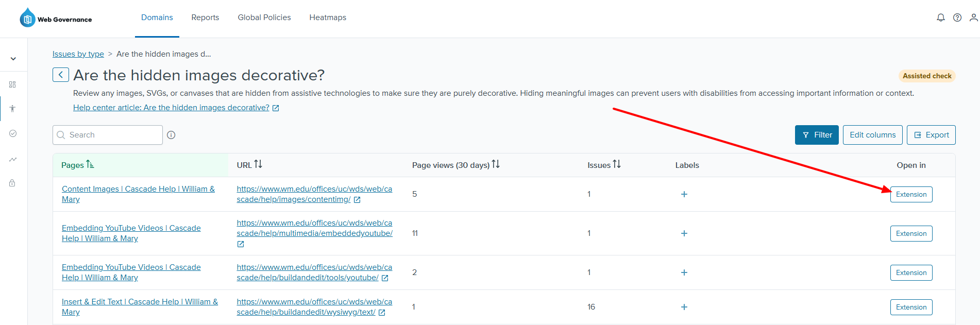The image size is (980, 325).
Task: Open the trend line sidebar icon
Action: 13,159
